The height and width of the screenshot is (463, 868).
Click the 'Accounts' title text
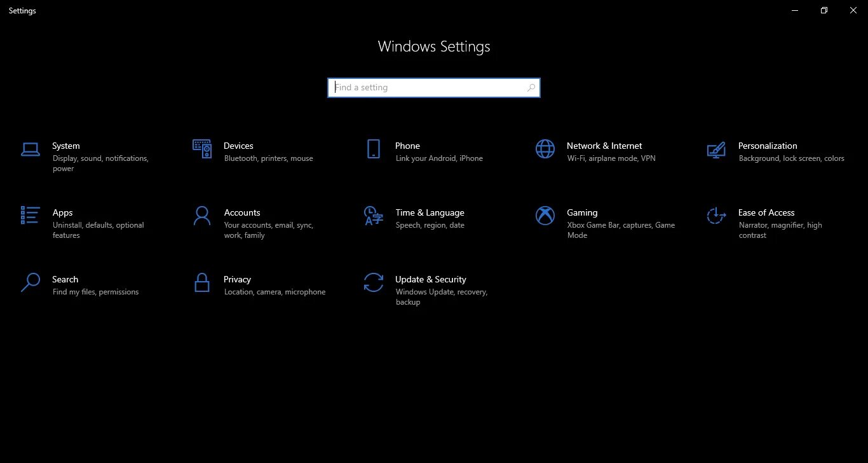(x=242, y=212)
